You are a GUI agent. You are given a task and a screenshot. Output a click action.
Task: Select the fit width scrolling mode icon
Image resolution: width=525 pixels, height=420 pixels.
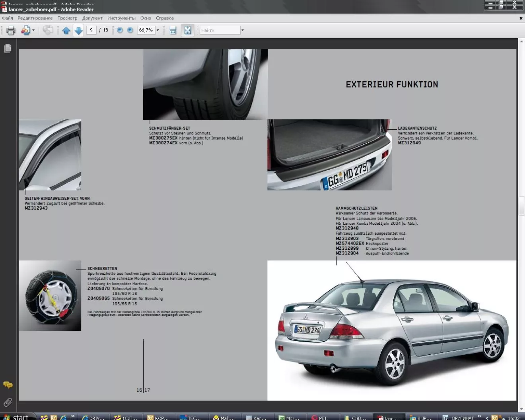click(x=173, y=30)
